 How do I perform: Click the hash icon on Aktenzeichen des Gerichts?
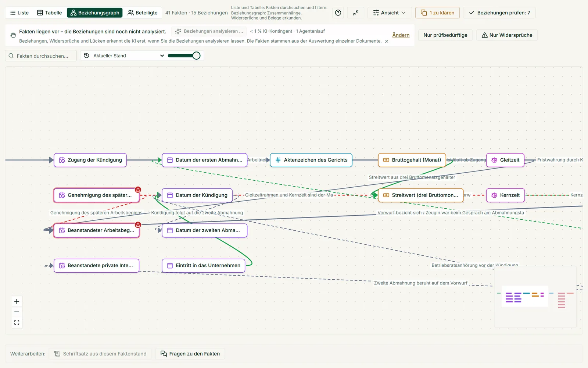[278, 160]
